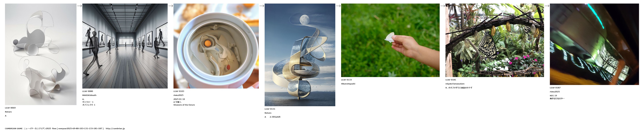Open the http://cambrian.jp footer link

115,128
